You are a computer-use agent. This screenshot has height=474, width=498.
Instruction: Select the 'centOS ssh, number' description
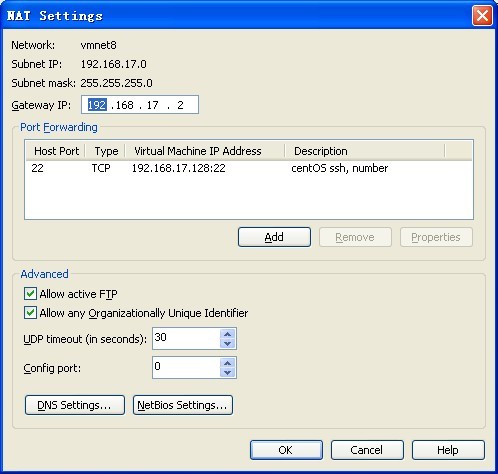[339, 168]
